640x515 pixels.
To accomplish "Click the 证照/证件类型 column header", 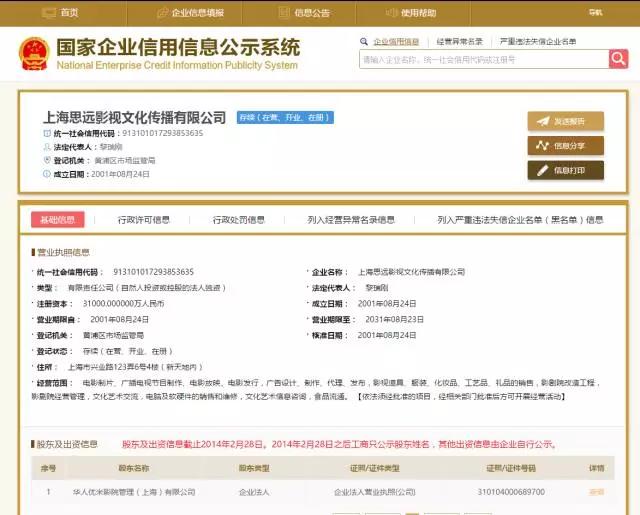I will pos(374,468).
